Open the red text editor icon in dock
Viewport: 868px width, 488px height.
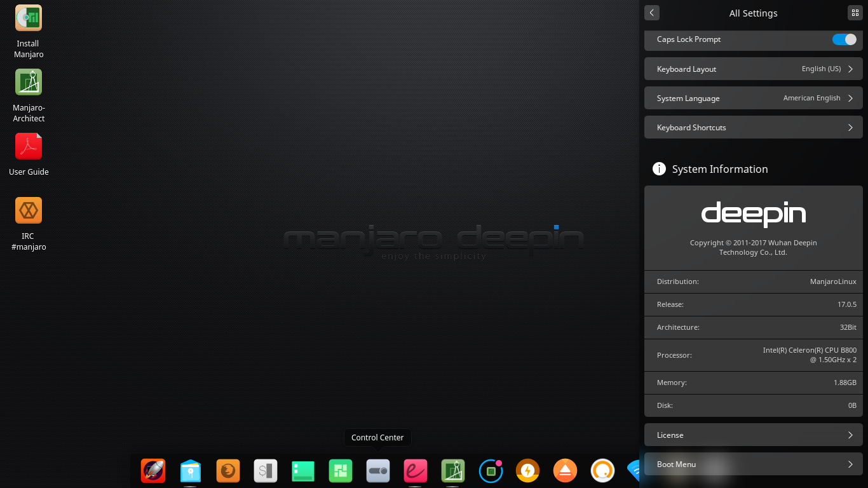(x=415, y=471)
